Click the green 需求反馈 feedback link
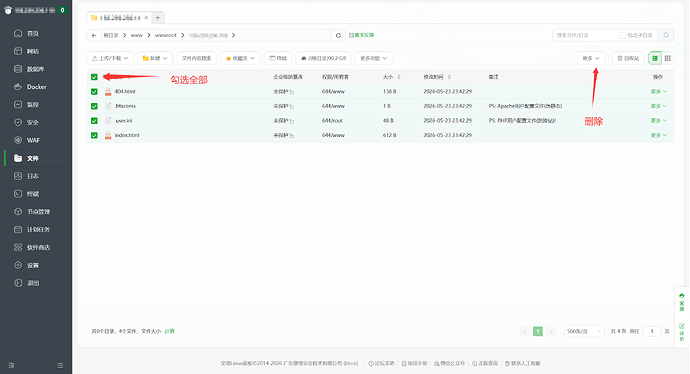The width and height of the screenshot is (690, 374). 361,35
